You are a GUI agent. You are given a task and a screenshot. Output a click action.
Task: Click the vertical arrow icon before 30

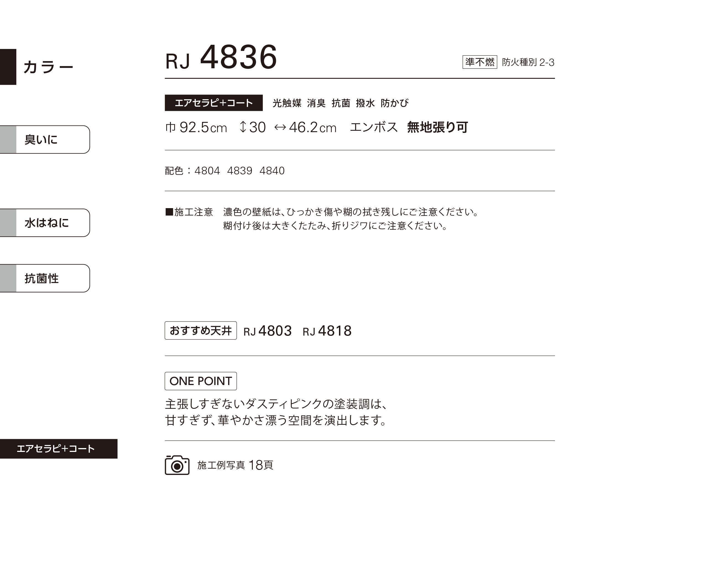click(243, 127)
